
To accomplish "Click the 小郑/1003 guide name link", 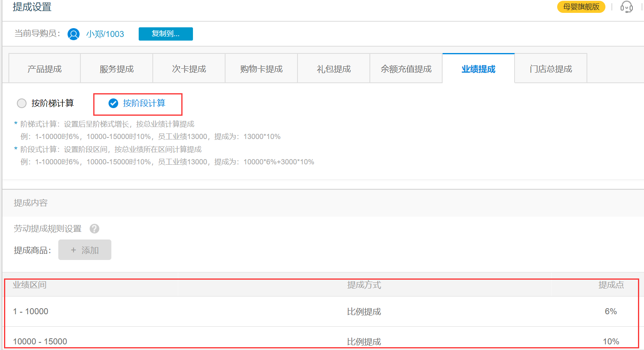I will [105, 34].
